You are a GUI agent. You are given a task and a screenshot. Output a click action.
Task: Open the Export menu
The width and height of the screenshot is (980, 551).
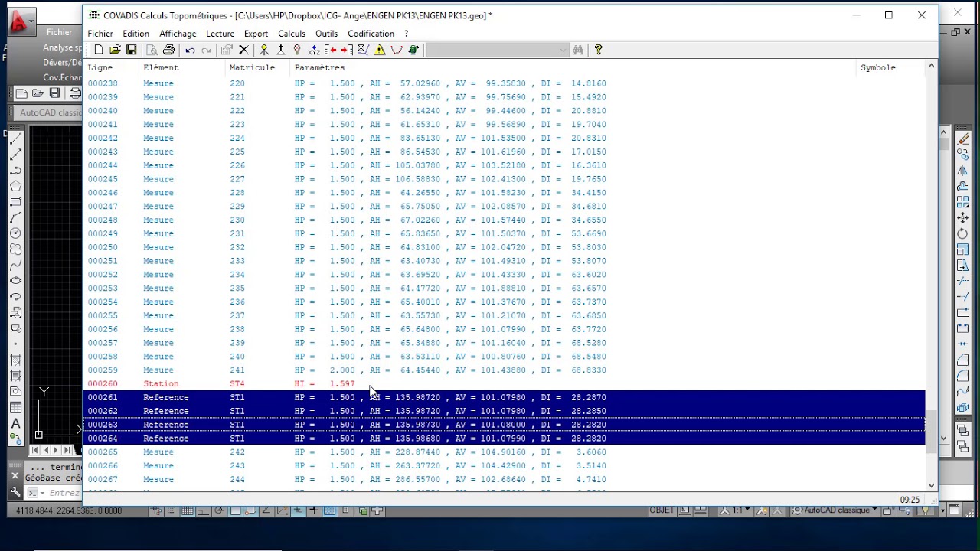coord(256,34)
